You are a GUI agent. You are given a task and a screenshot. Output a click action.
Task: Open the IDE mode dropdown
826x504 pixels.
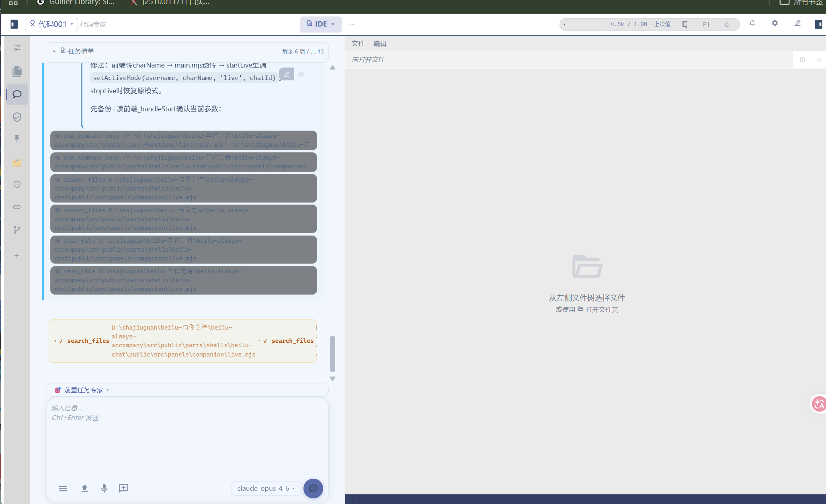321,24
